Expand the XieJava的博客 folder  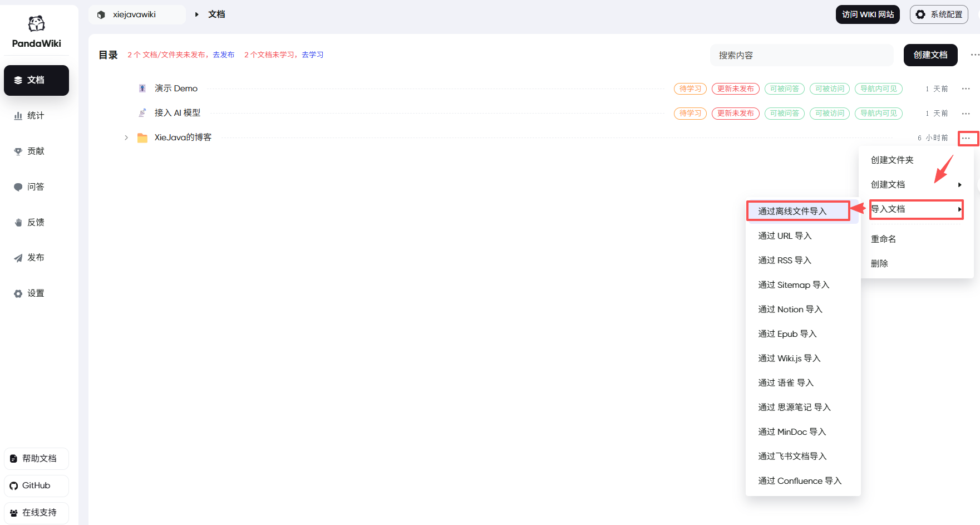[x=126, y=138]
